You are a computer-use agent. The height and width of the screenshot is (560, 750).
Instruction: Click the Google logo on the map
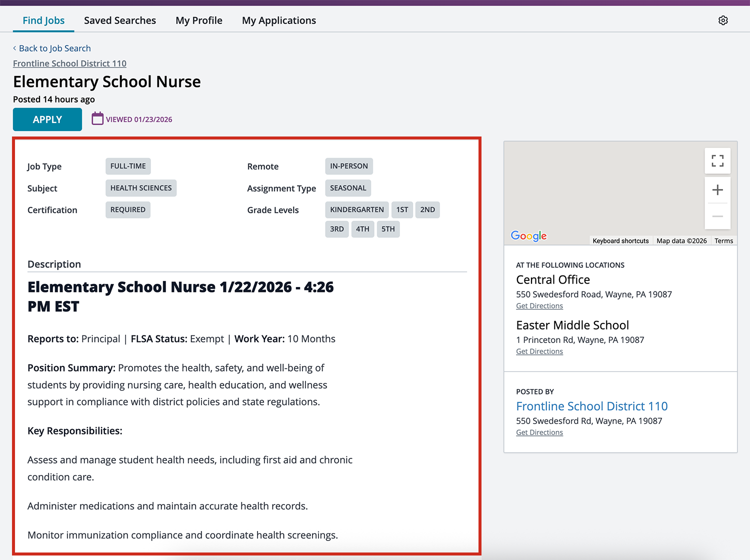tap(528, 235)
